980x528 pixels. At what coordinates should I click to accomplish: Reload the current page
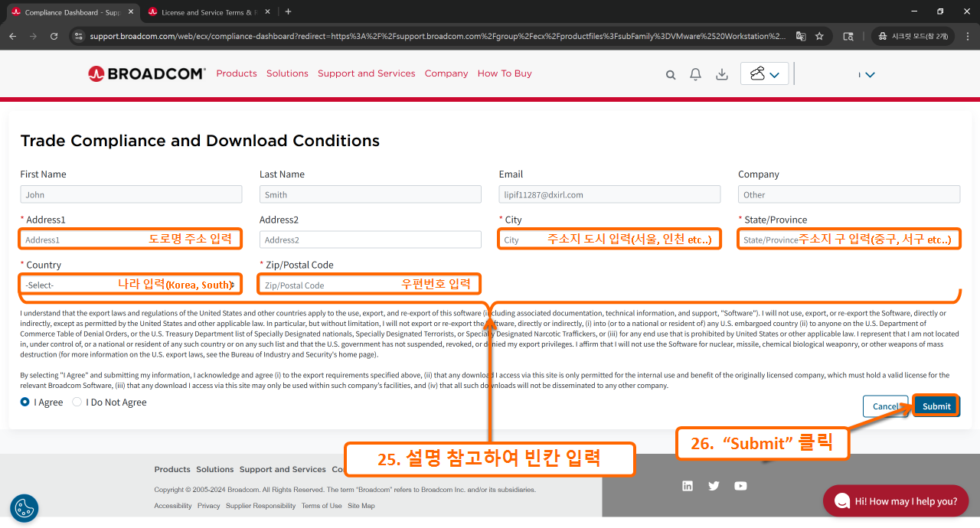click(x=54, y=36)
